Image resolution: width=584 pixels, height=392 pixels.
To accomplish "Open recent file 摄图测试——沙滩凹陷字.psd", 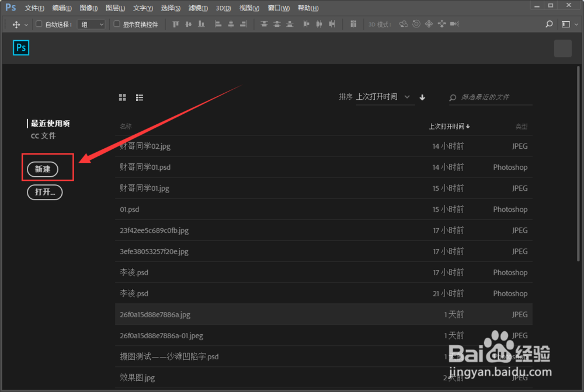I will (324, 356).
